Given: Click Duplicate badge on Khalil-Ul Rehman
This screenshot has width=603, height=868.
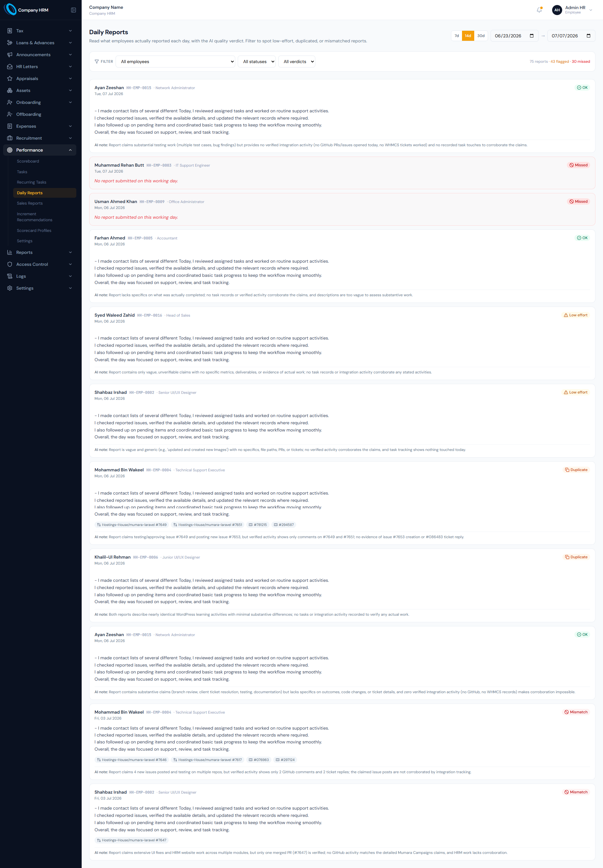Looking at the screenshot, I should tap(576, 557).
